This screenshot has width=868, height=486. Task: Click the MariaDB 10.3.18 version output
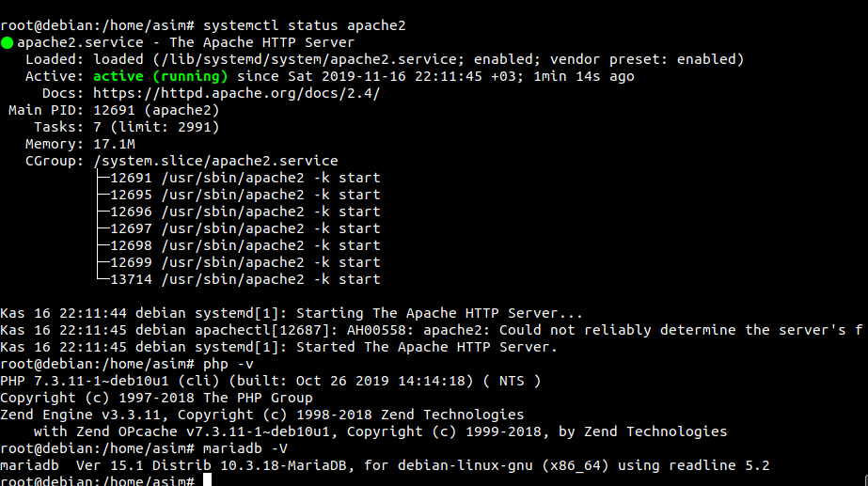[385, 465]
